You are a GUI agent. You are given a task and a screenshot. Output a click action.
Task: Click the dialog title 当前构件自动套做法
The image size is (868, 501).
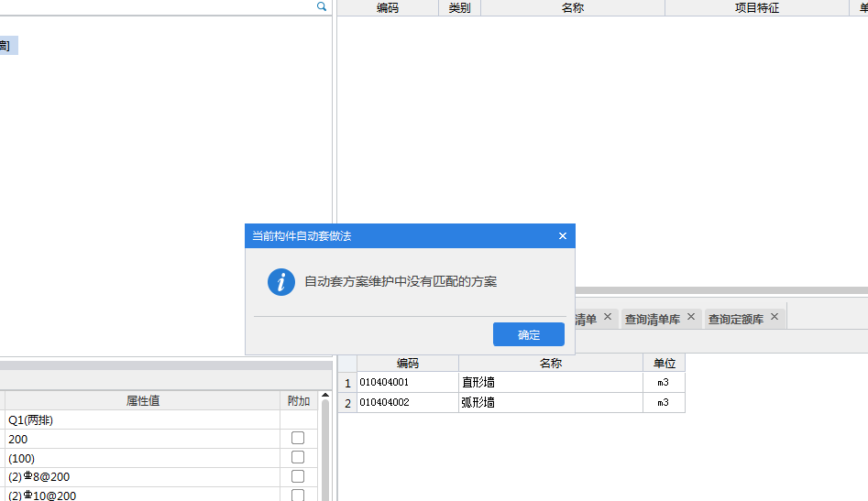coord(302,236)
